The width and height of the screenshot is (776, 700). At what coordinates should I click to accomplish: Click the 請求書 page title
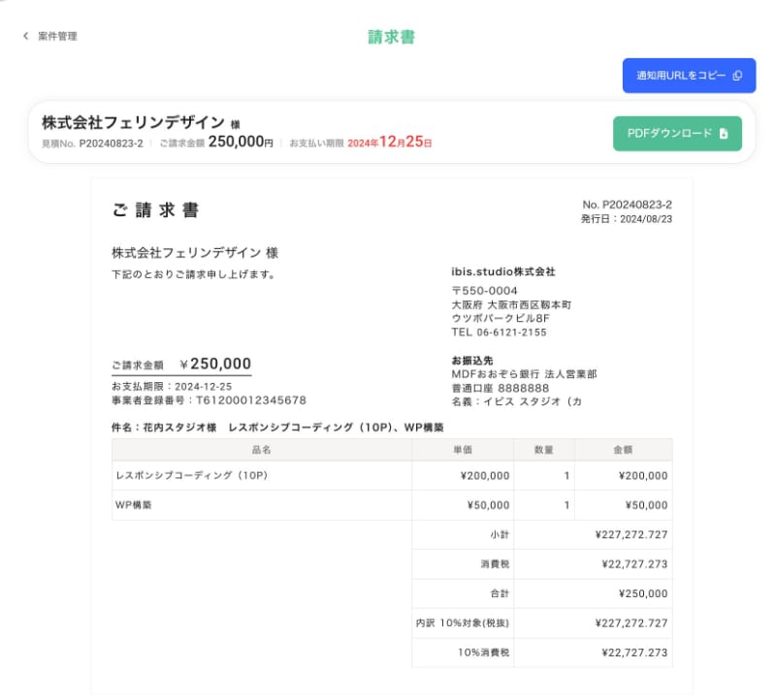pyautogui.click(x=392, y=37)
